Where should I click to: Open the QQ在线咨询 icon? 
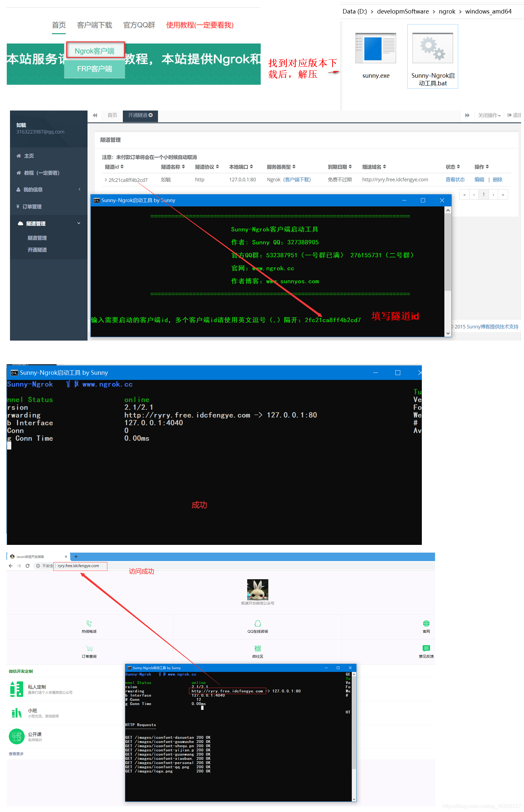point(257,623)
